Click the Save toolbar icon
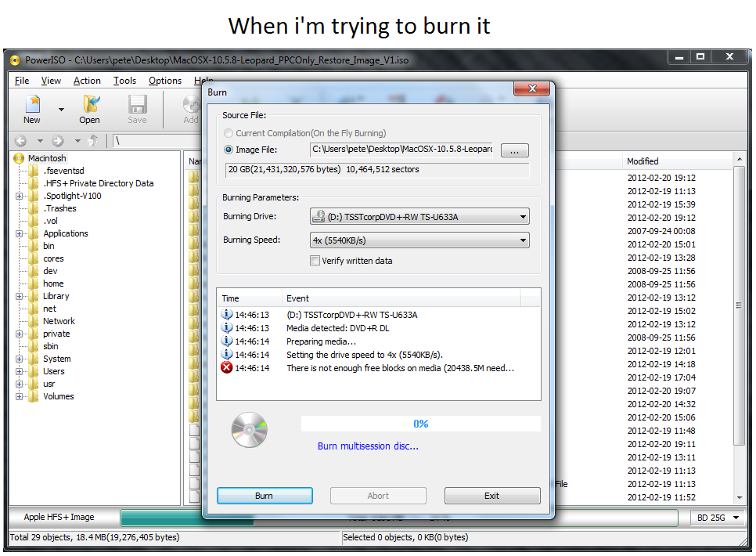Screen dimensions: 756x556 pyautogui.click(x=138, y=104)
